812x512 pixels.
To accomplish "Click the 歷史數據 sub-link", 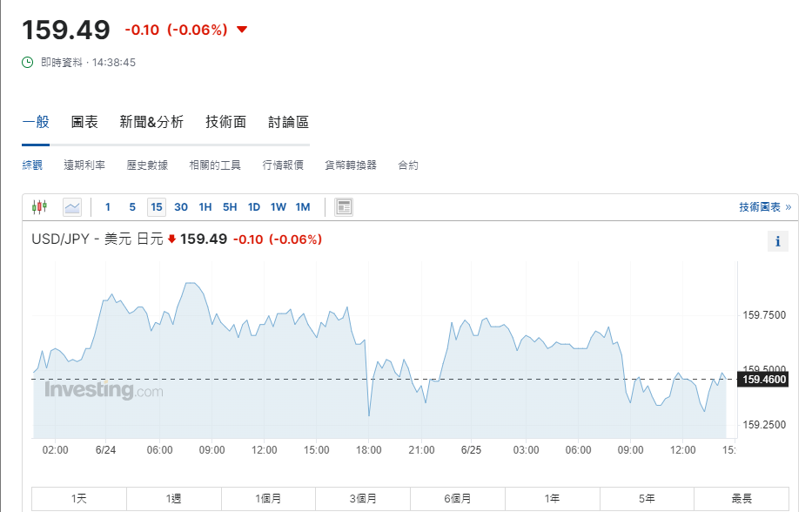I will point(147,165).
